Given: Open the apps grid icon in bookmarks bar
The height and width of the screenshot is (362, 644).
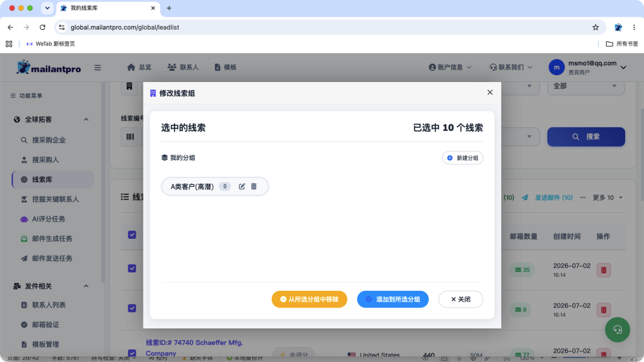Looking at the screenshot, I should pos(9,44).
